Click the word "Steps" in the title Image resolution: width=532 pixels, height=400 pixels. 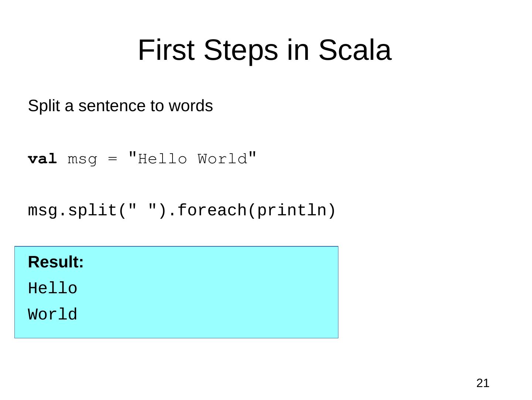point(241,50)
